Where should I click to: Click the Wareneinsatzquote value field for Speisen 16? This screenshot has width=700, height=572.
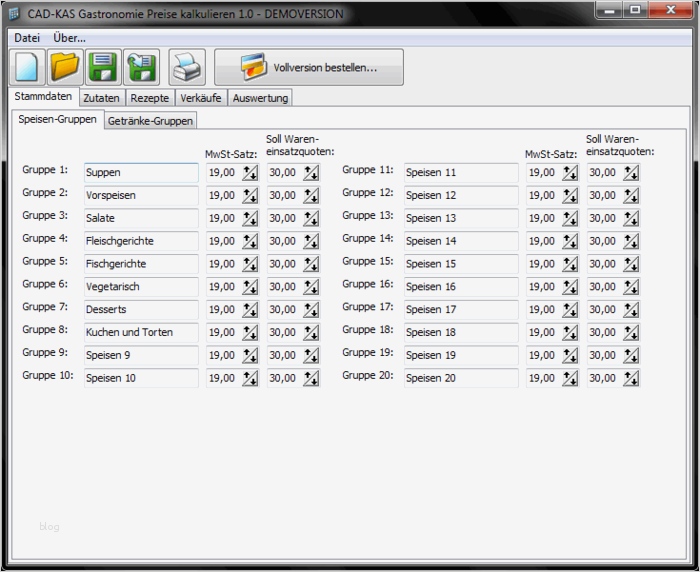(605, 286)
